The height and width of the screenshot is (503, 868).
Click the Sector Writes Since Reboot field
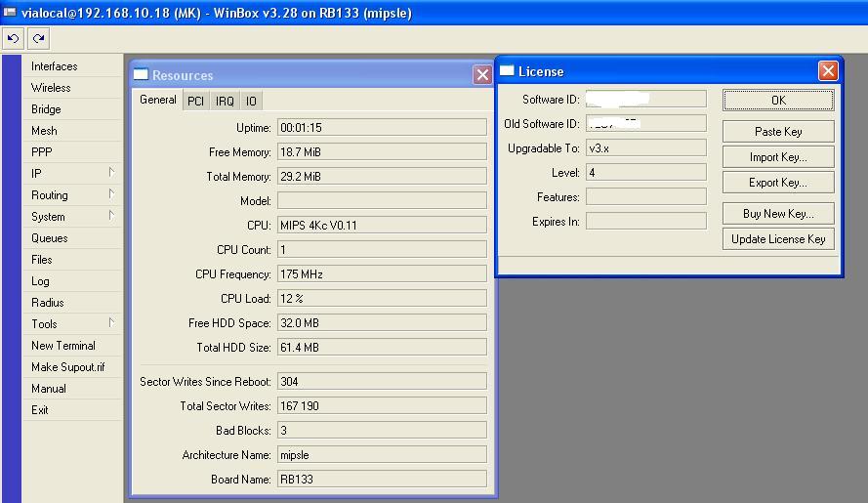[382, 381]
